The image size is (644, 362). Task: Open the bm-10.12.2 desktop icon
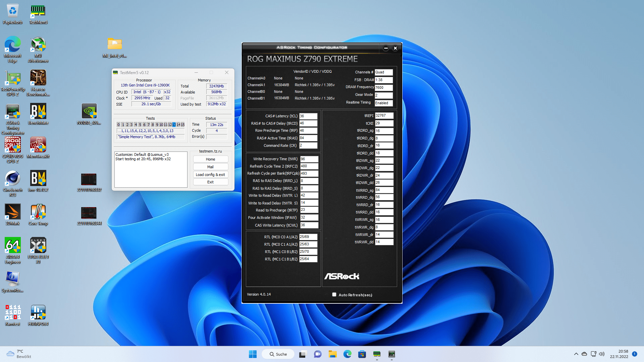pyautogui.click(x=38, y=181)
